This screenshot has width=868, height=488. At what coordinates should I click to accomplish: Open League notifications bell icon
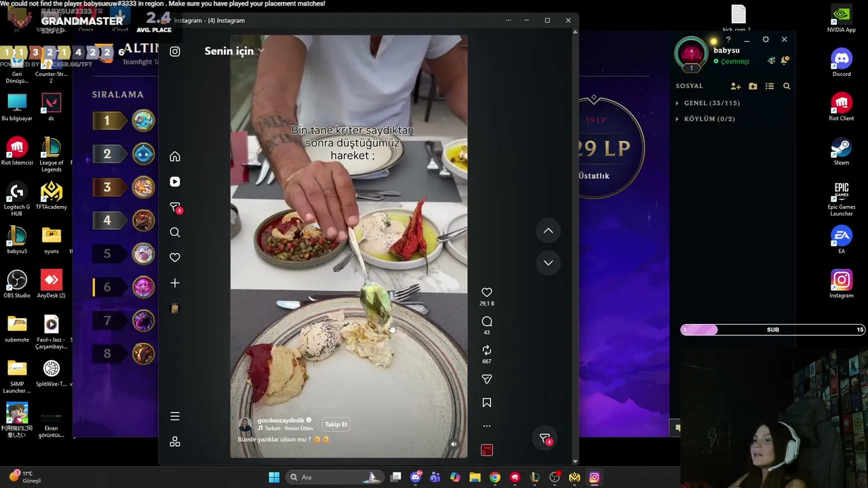[x=785, y=61]
